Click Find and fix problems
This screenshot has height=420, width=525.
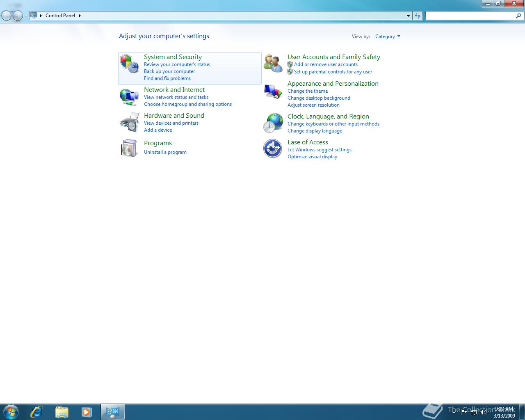[167, 78]
